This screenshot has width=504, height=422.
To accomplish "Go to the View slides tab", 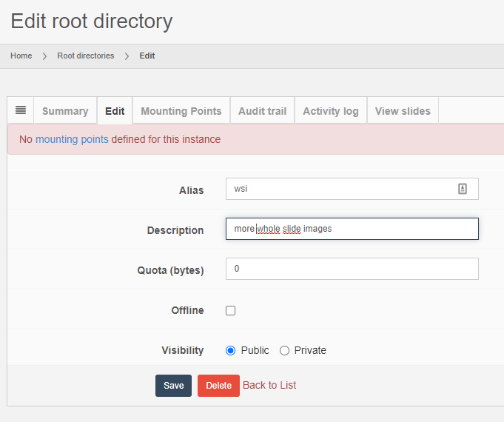I will (403, 111).
